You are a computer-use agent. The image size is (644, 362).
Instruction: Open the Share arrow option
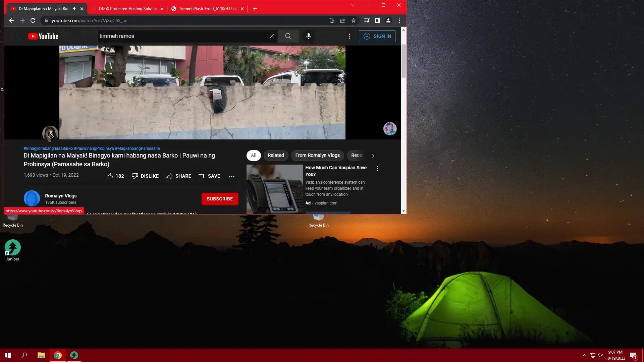pyautogui.click(x=178, y=176)
